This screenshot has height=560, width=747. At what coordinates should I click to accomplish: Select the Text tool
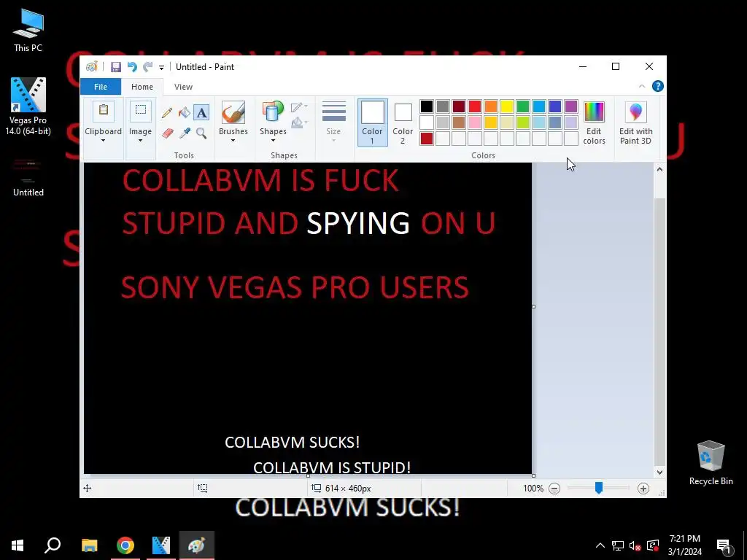[201, 113]
